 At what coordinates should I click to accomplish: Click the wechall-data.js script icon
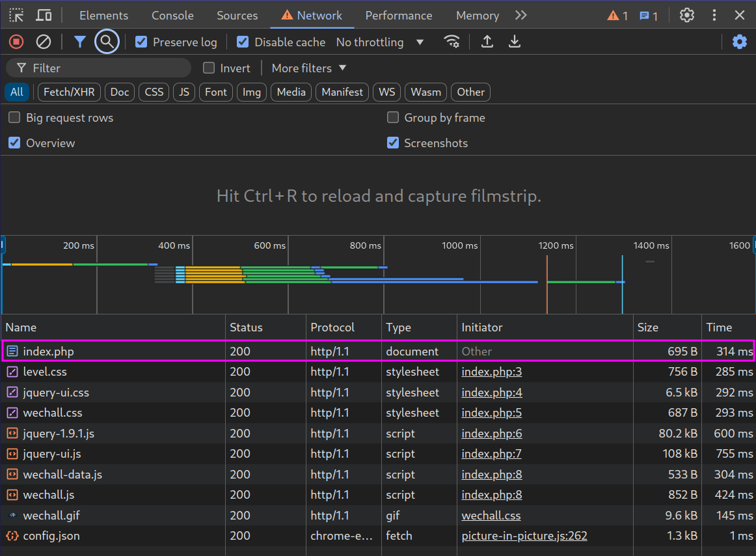(12, 475)
